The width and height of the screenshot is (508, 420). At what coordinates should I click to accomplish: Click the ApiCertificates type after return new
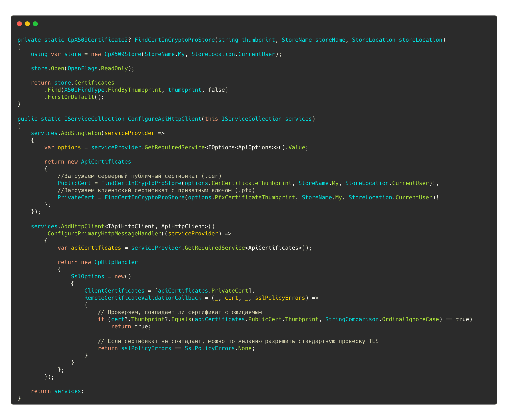pos(106,162)
